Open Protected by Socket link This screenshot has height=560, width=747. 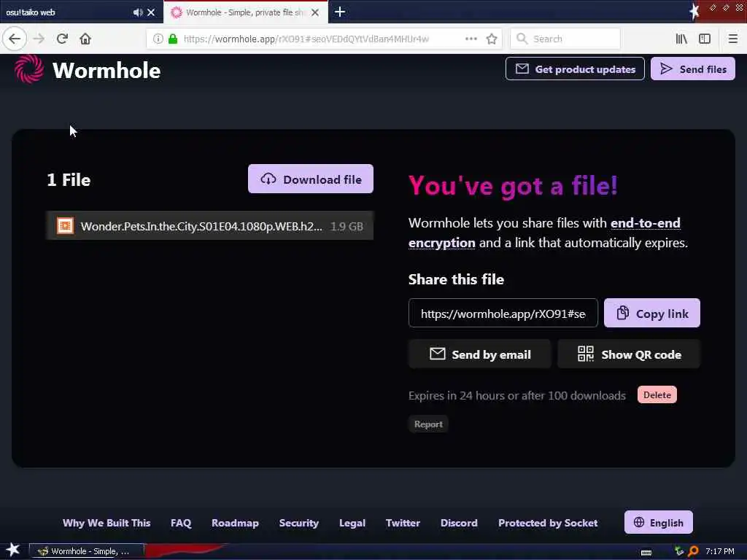pos(548,523)
